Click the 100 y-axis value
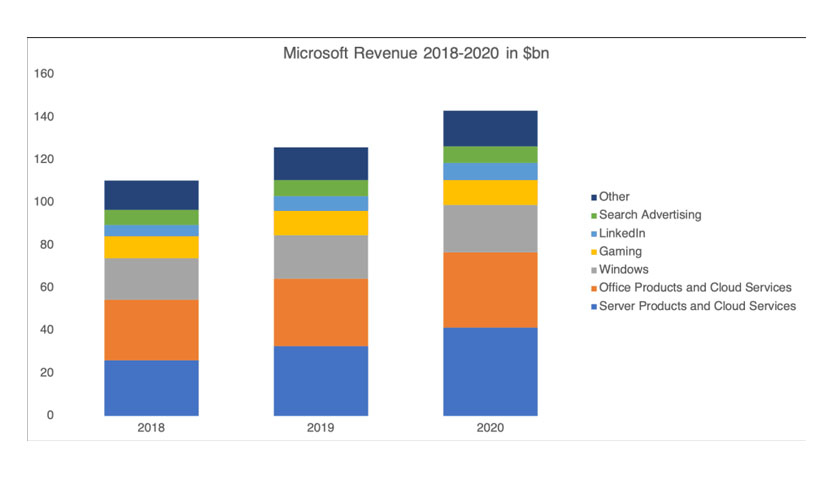The width and height of the screenshot is (815, 492). [x=44, y=202]
